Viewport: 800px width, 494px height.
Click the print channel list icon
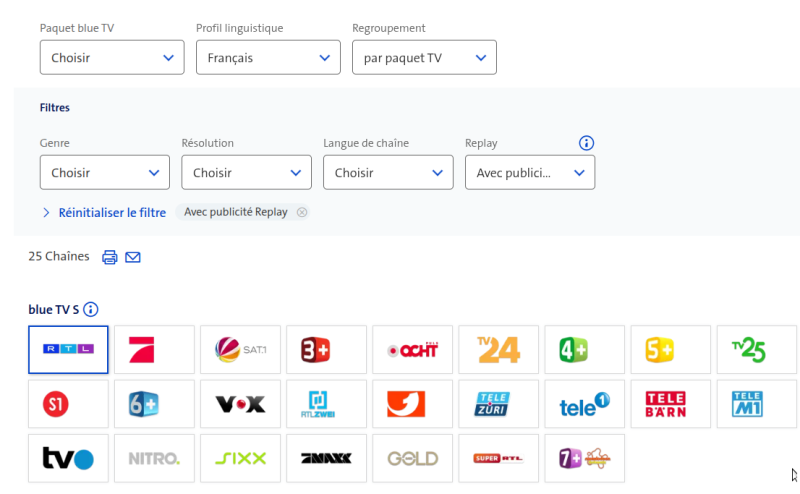[110, 257]
